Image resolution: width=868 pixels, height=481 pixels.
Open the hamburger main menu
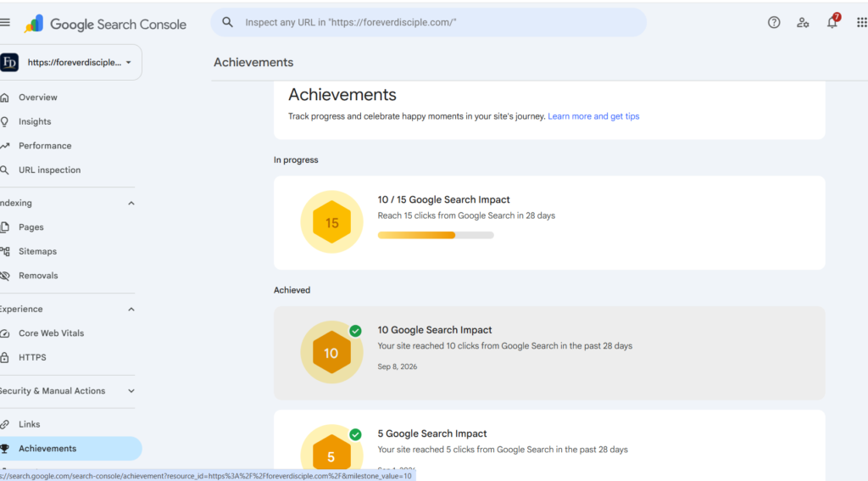pos(5,23)
